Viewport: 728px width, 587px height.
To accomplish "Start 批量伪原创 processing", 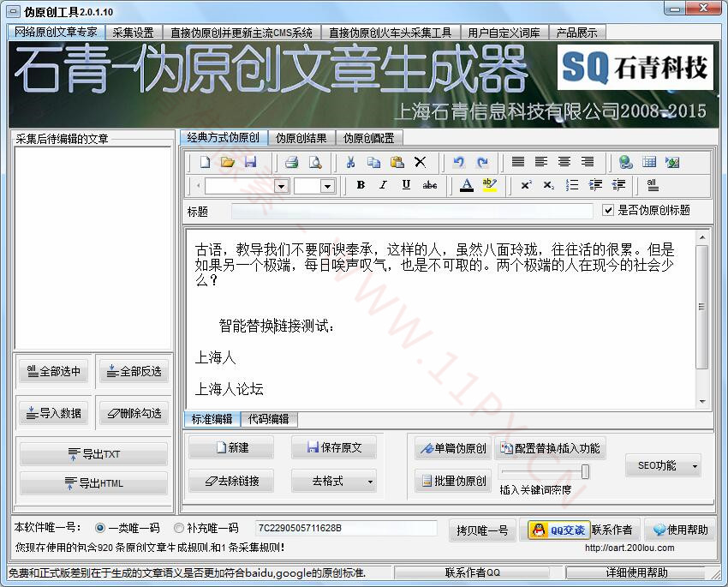I will (453, 481).
